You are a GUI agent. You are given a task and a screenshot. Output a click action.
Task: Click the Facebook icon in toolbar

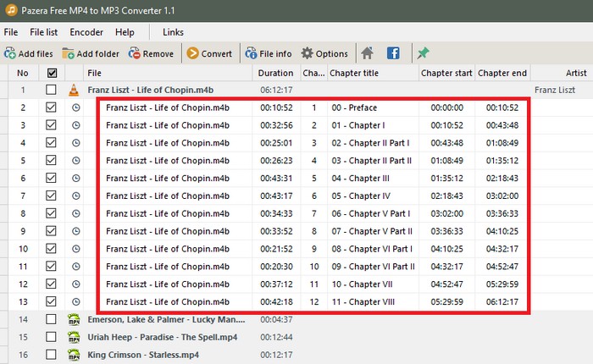click(x=393, y=53)
